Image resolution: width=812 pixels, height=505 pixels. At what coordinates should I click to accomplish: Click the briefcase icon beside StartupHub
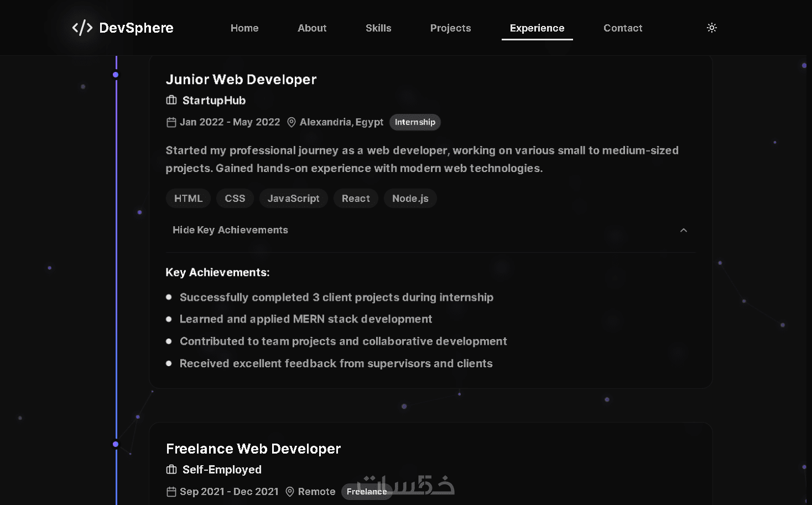[171, 100]
